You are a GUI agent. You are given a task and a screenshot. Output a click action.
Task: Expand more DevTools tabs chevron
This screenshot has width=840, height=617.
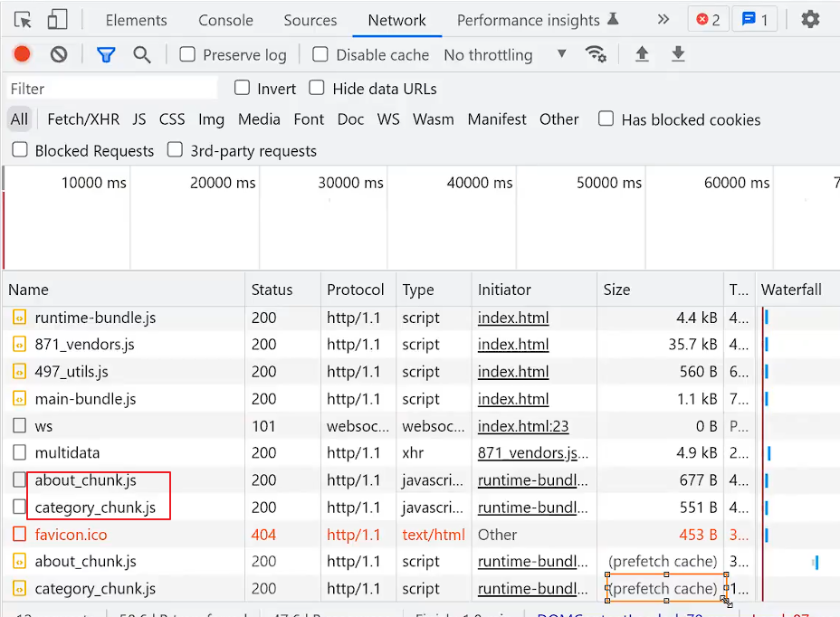point(663,19)
